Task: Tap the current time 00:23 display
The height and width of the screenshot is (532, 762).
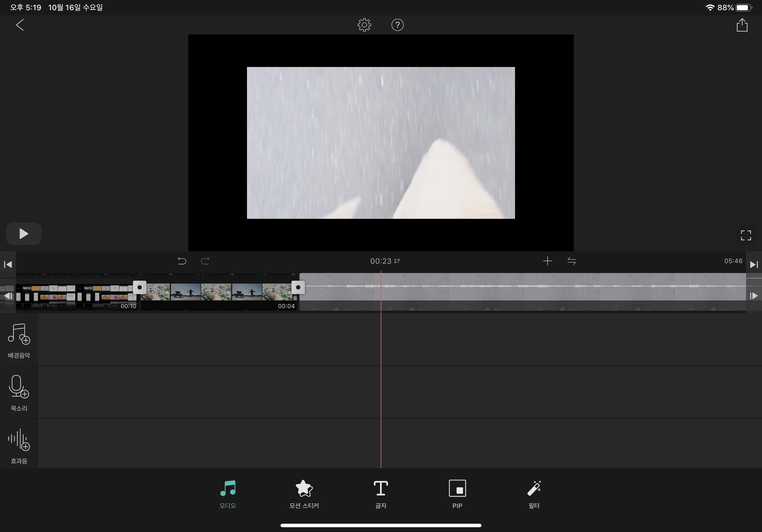Action: 385,261
